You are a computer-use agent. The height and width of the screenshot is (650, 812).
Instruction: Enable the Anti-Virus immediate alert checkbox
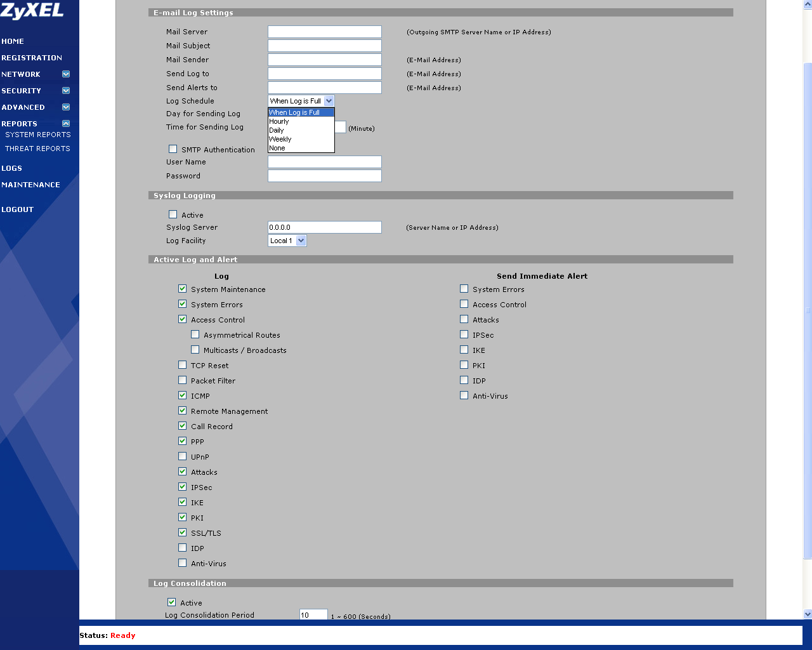464,395
